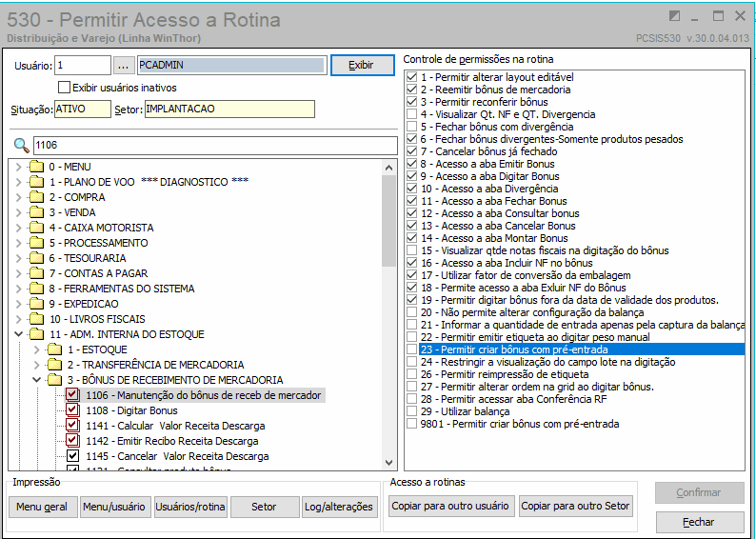Image resolution: width=756 pixels, height=539 pixels.
Task: Toggle routine 1106 access checkbox
Action: pyautogui.click(x=72, y=395)
